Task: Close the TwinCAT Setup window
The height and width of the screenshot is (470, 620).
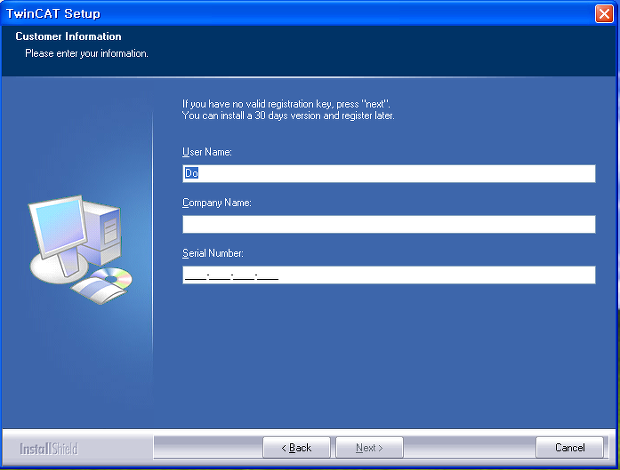Action: [604, 14]
